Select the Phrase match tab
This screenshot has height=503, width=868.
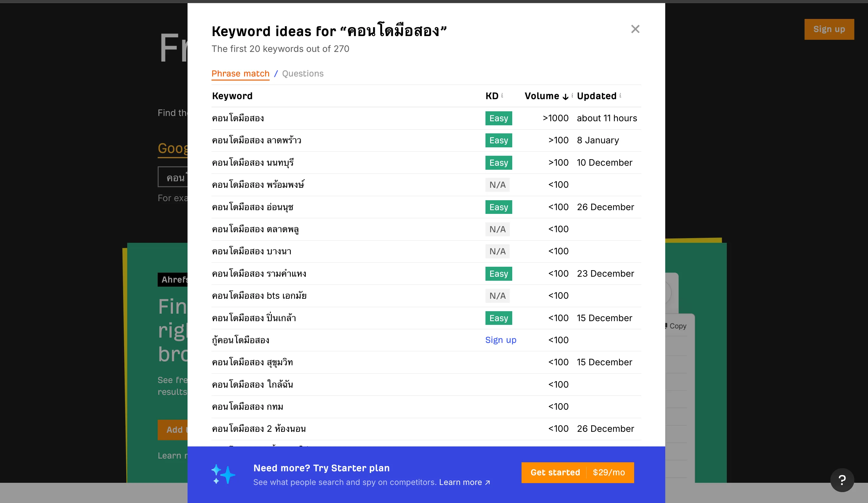(240, 73)
